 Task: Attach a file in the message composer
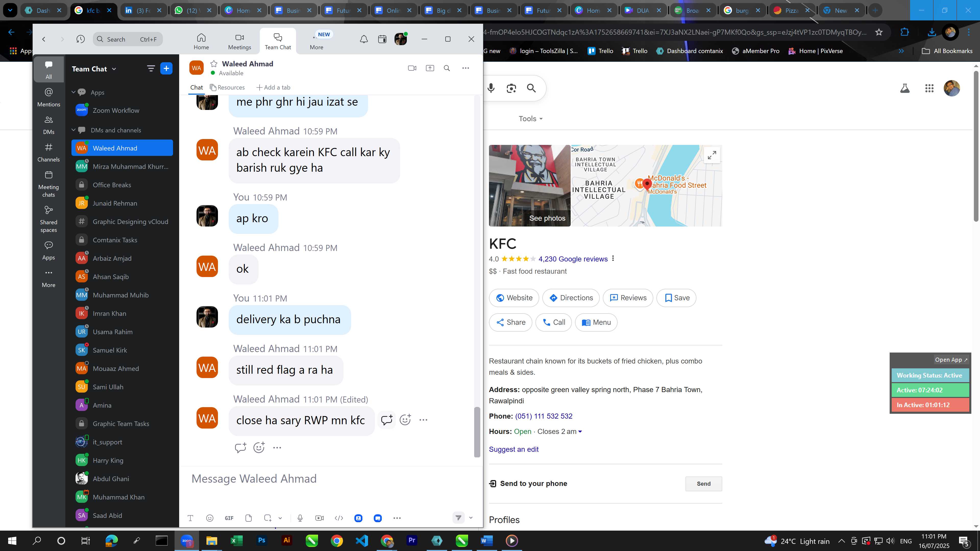click(248, 518)
